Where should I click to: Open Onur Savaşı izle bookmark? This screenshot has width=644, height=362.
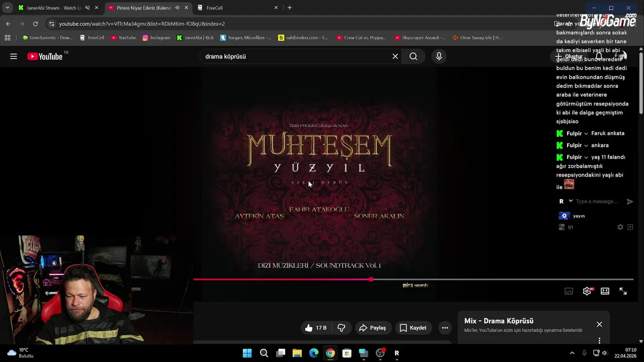coord(477,38)
